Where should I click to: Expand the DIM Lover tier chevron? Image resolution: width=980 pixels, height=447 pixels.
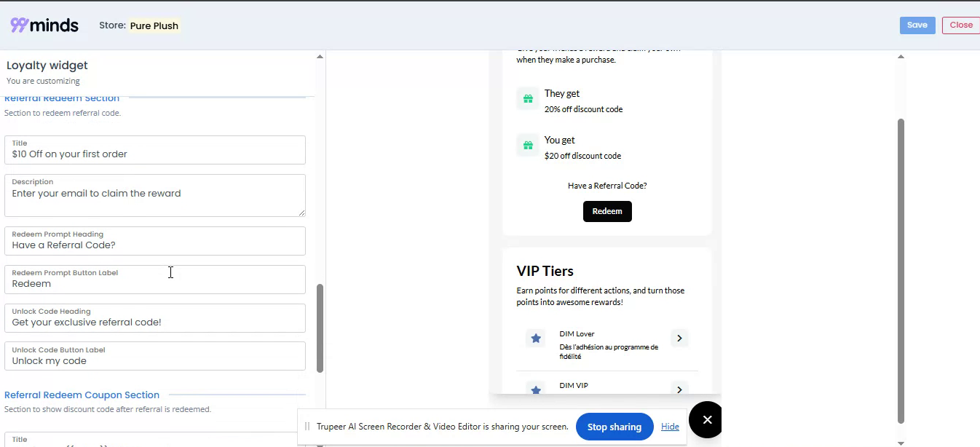pos(679,338)
